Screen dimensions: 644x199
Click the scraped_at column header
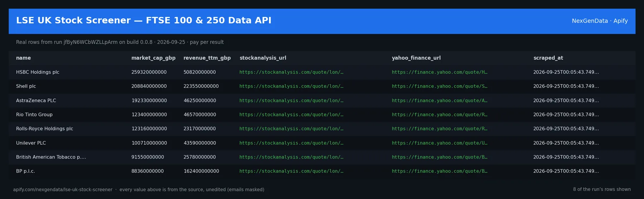[548, 58]
